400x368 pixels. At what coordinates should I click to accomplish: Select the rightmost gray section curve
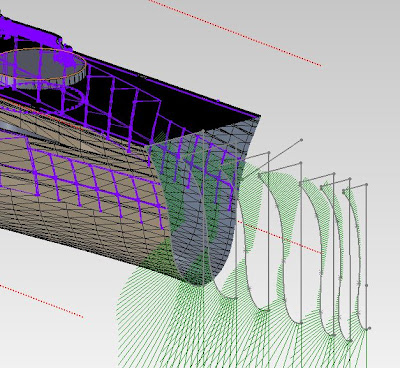coord(356,260)
